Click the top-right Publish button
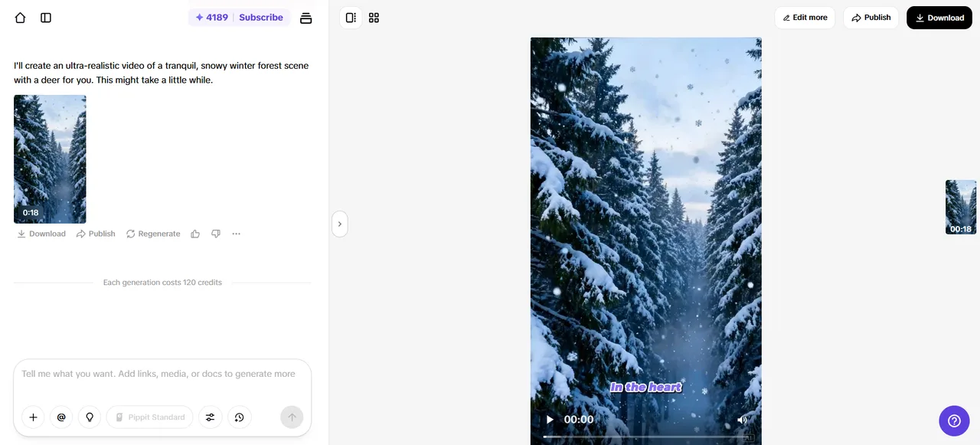Image resolution: width=980 pixels, height=445 pixels. pyautogui.click(x=871, y=18)
